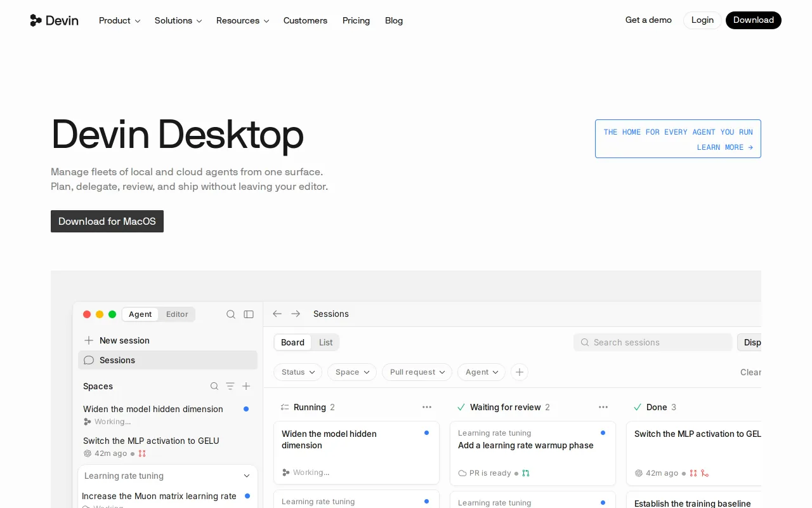Add a space with the Spaces plus icon
This screenshot has height=508, width=812.
(246, 386)
